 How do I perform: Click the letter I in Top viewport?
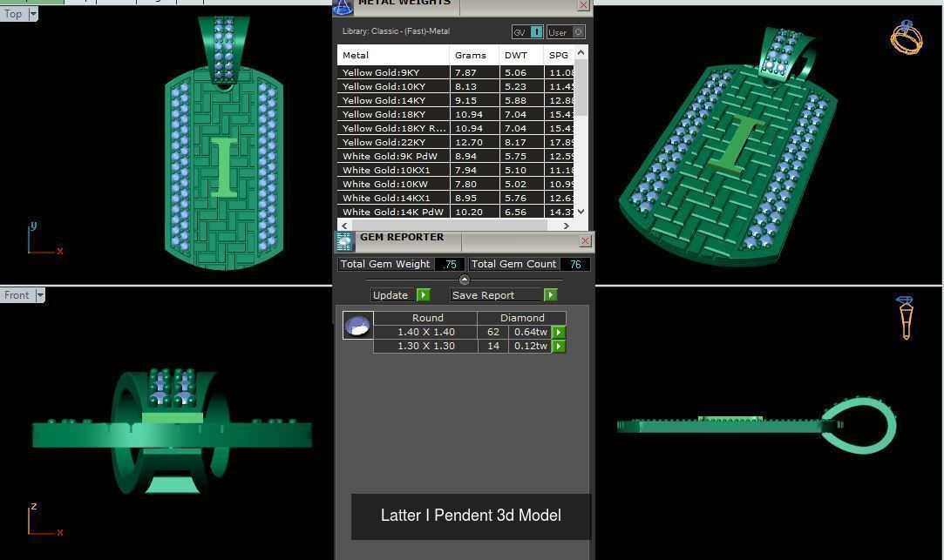[224, 167]
